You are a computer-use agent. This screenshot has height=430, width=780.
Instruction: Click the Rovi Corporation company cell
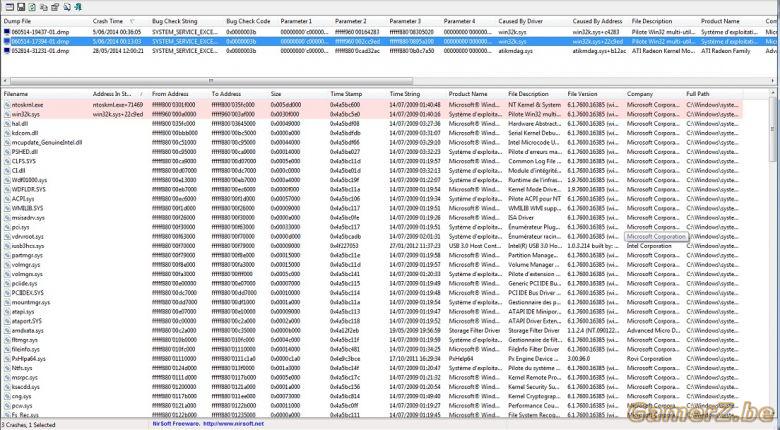click(x=649, y=359)
